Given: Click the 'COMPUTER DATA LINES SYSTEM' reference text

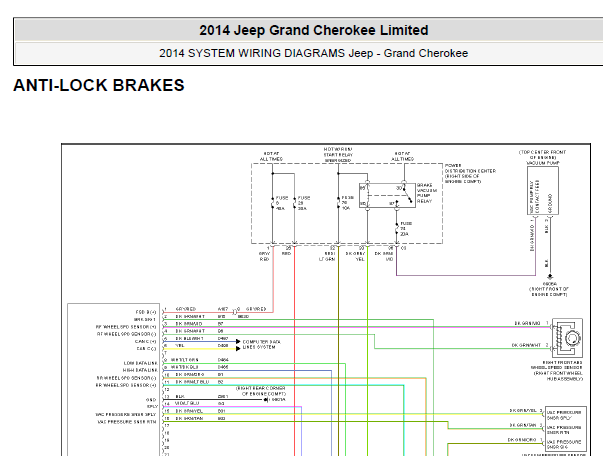Looking at the screenshot, I should [x=262, y=344].
